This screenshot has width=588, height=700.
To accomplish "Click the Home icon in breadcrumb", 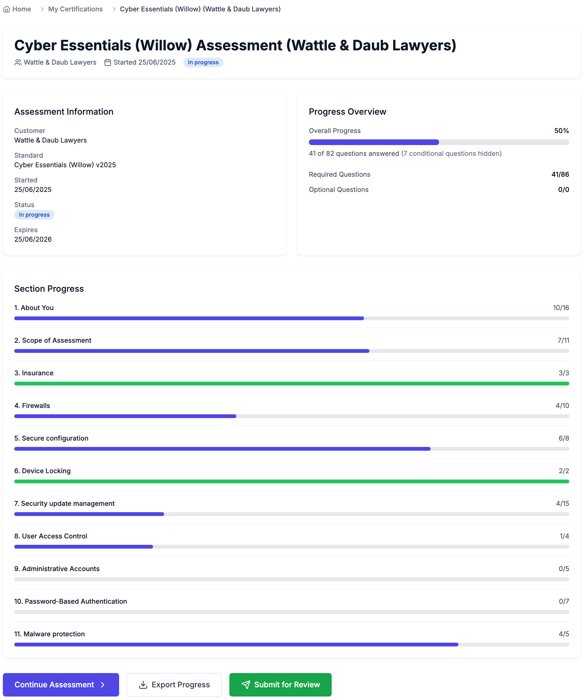I will [x=7, y=9].
